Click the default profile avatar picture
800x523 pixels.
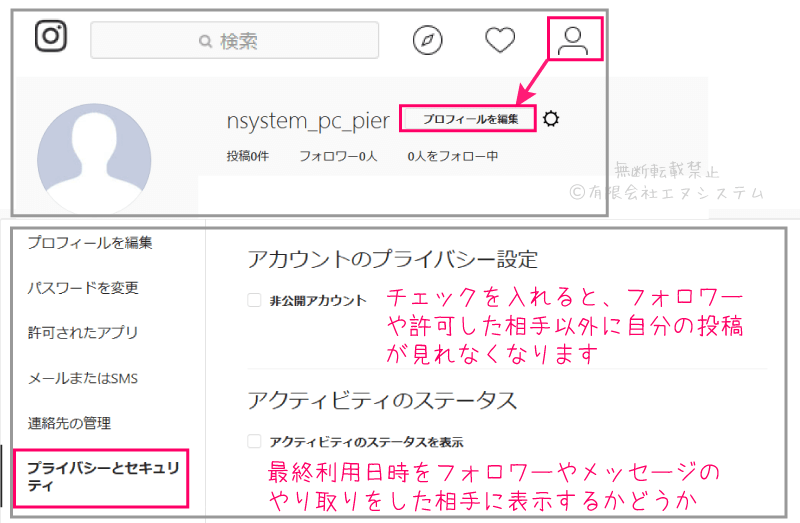tap(94, 158)
